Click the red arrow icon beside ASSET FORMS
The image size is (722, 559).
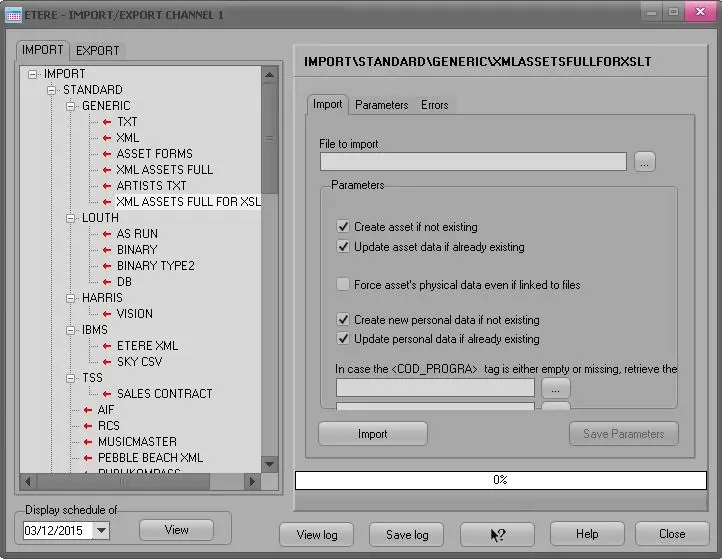tap(106, 154)
